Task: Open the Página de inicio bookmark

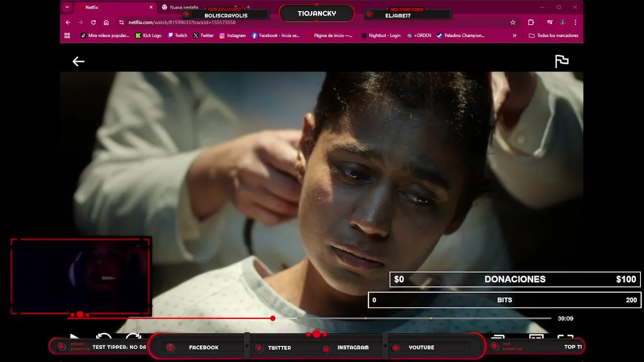Action: [x=330, y=36]
